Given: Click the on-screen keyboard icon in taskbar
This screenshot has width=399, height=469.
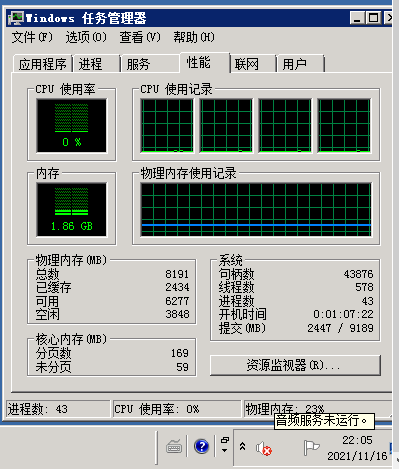Looking at the screenshot, I should (x=174, y=446).
